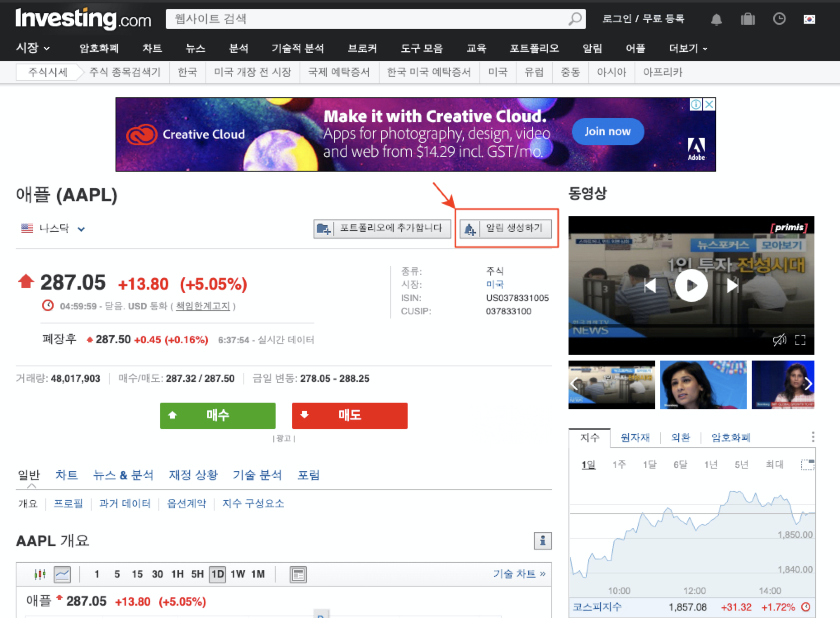
Task: Click the AAPL overview info icon
Action: click(x=543, y=540)
